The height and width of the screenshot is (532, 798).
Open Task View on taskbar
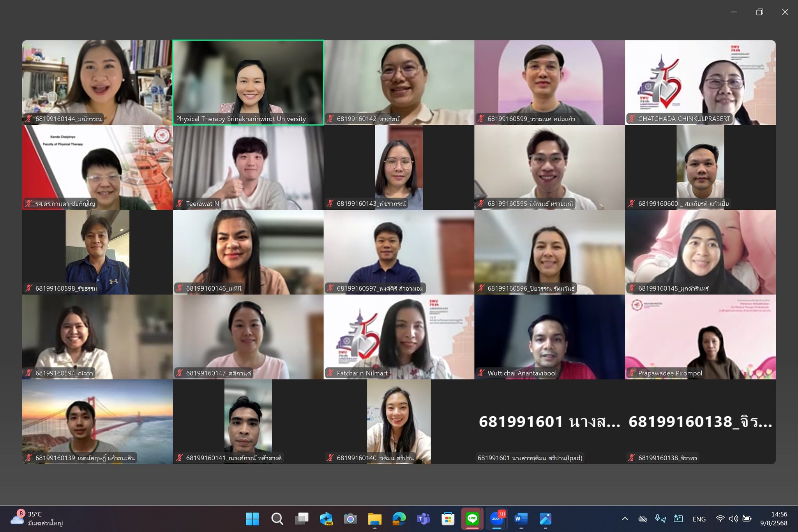point(302,519)
